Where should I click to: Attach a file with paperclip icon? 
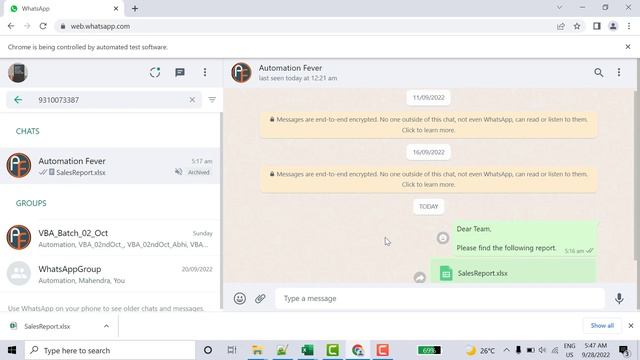tap(260, 298)
